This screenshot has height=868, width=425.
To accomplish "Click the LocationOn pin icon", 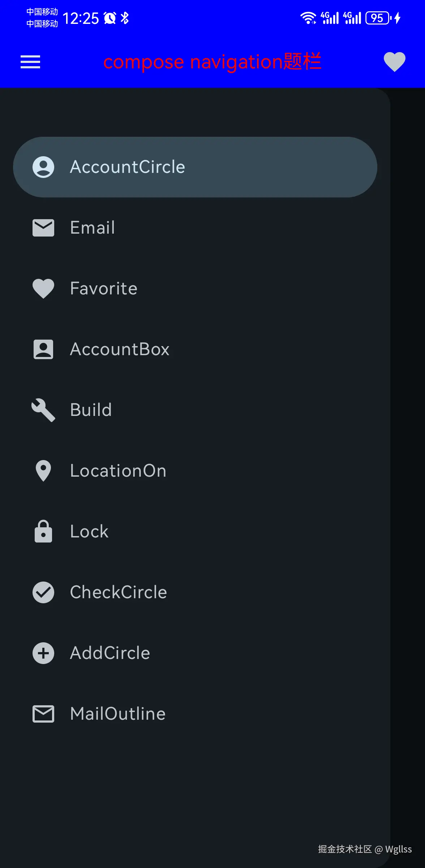I will [x=43, y=471].
